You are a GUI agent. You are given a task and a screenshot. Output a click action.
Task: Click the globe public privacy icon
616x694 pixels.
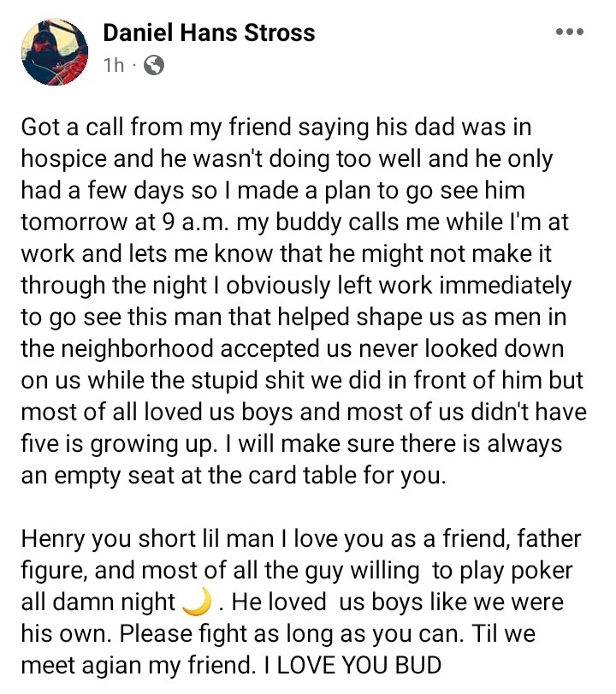pos(155,65)
